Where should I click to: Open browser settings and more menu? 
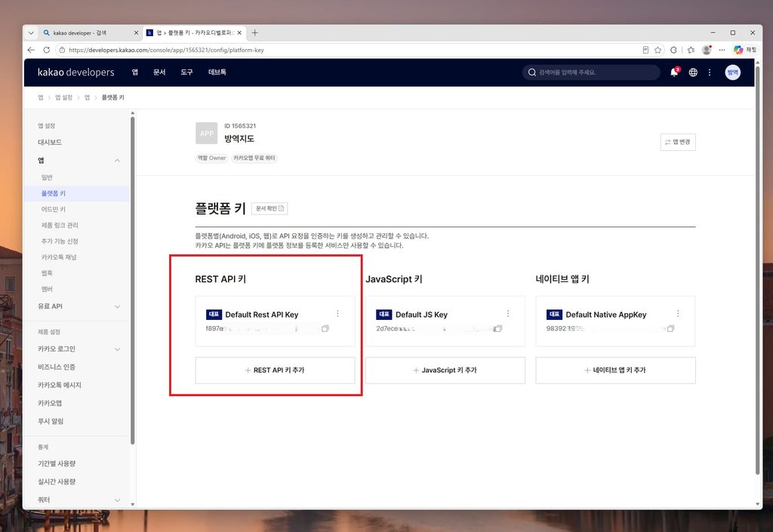click(x=722, y=50)
